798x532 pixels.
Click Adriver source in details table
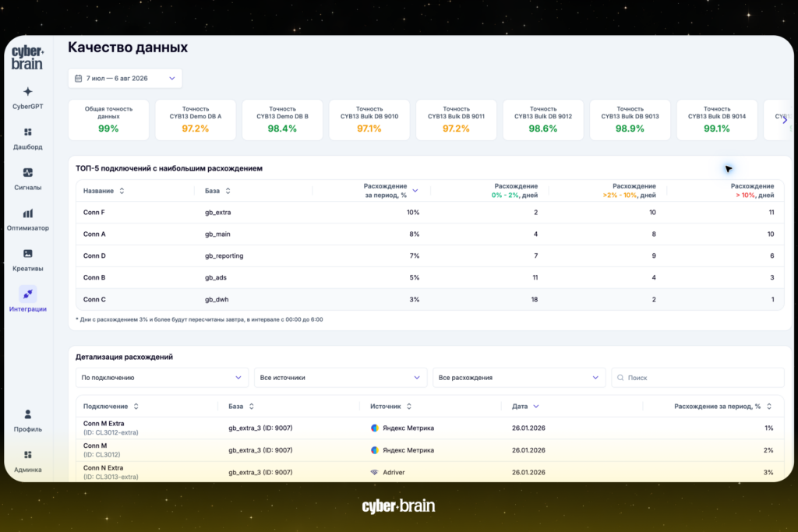[394, 473]
